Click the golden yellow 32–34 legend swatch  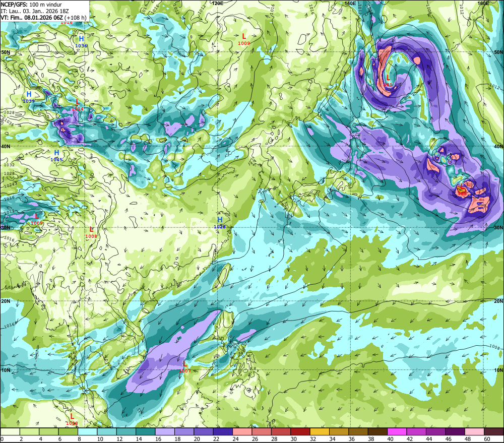click(x=320, y=431)
